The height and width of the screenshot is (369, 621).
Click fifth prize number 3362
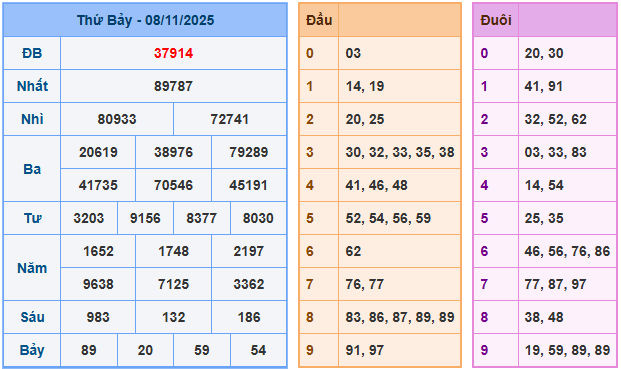(x=249, y=284)
